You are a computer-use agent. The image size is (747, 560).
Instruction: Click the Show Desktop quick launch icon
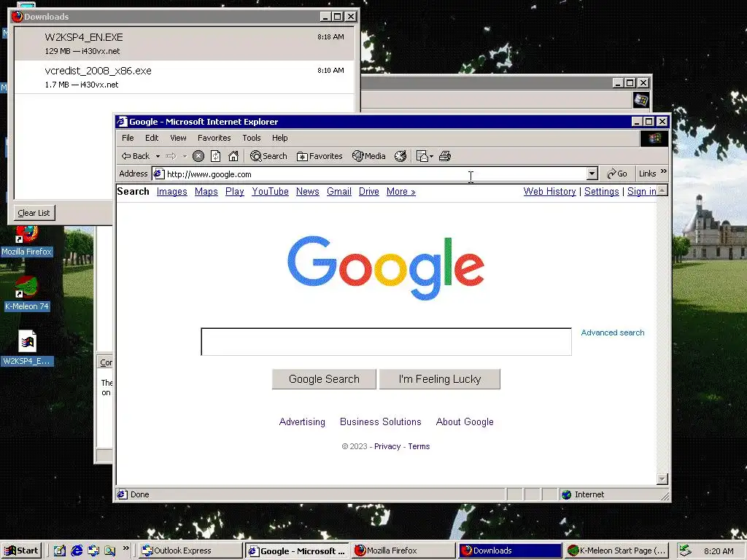(x=60, y=551)
